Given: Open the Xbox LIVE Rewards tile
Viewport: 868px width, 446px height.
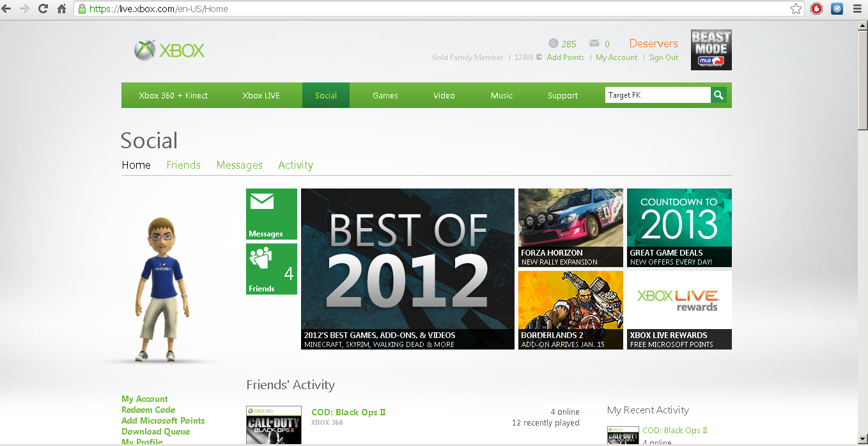Looking at the screenshot, I should pos(679,310).
